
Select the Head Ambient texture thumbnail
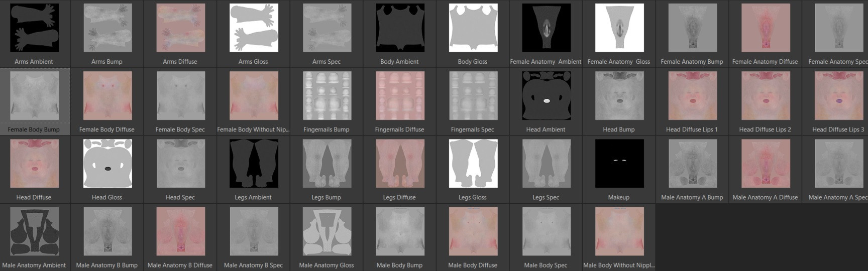point(547,96)
